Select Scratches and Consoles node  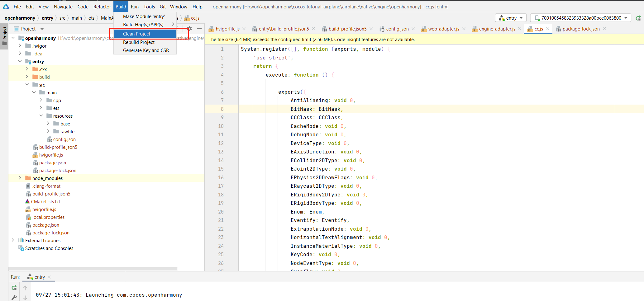tap(49, 248)
